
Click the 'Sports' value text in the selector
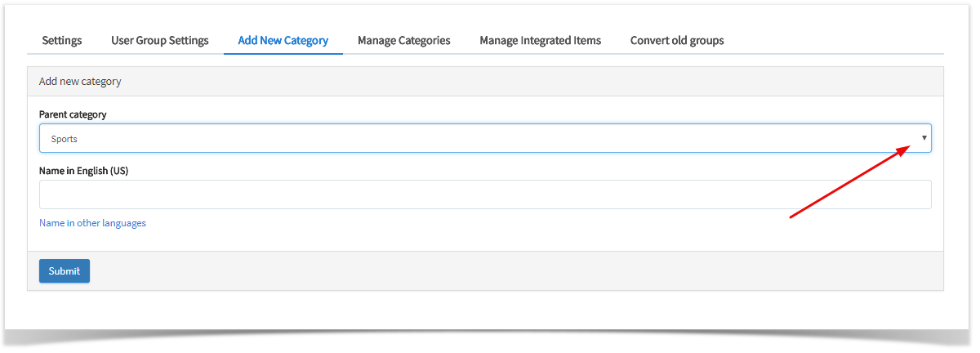coord(64,139)
